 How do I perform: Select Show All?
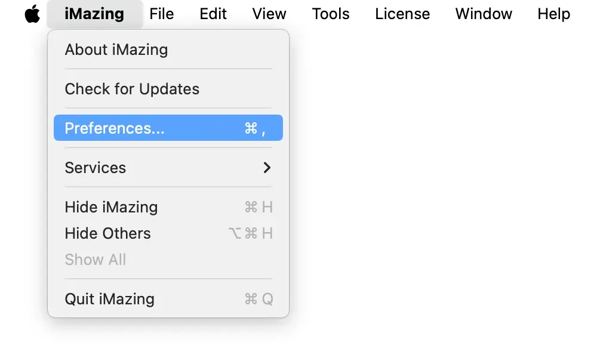(x=95, y=260)
